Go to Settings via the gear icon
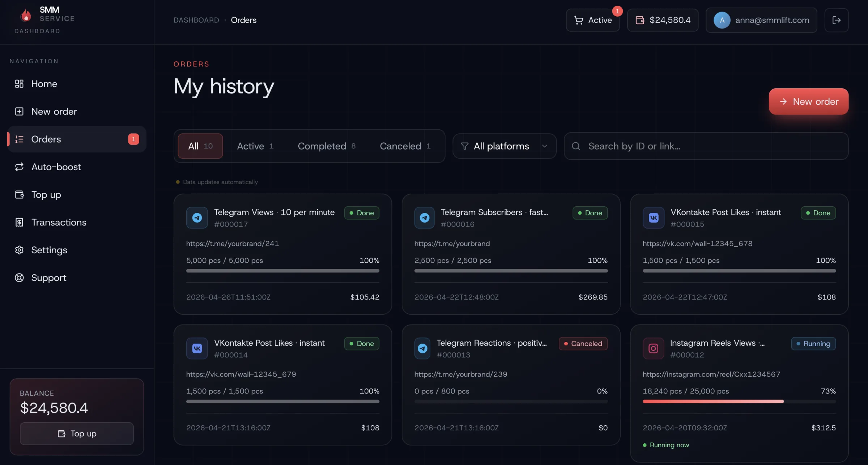Screen dimensions: 868x465 [19, 250]
